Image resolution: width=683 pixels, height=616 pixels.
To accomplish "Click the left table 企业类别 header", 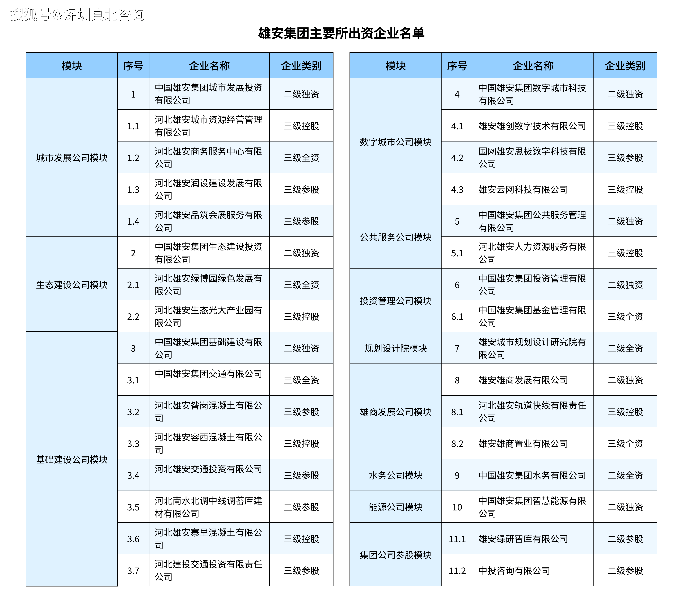I will pos(301,65).
